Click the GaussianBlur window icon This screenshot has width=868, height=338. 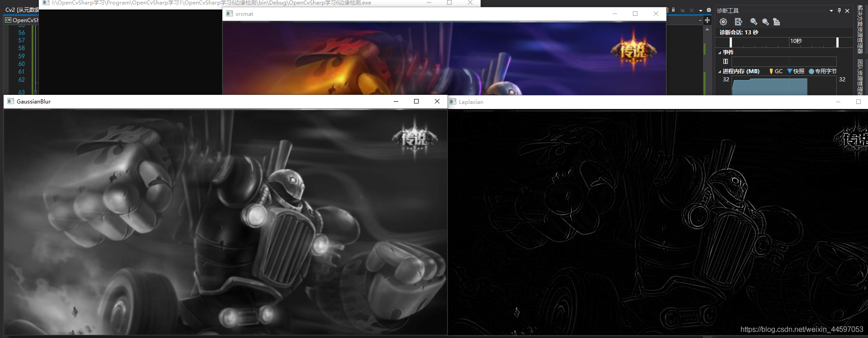pos(11,102)
